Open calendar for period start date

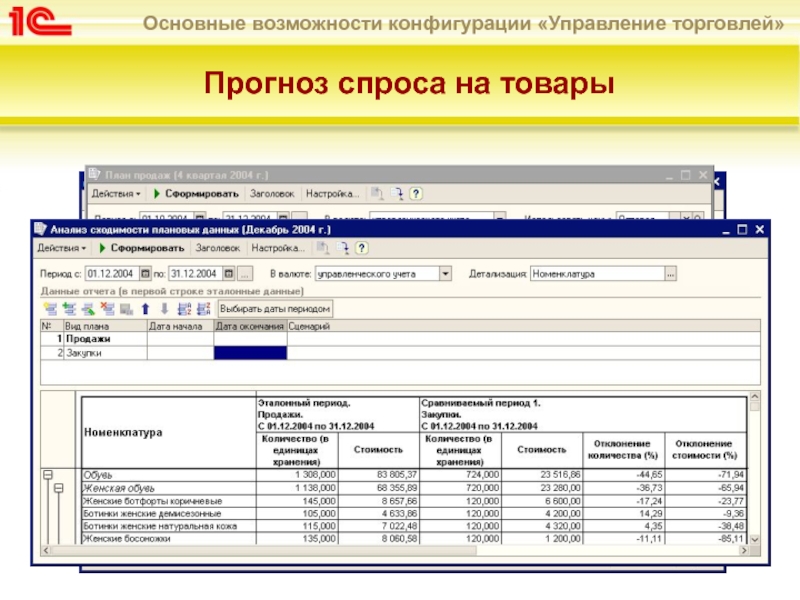(x=145, y=272)
